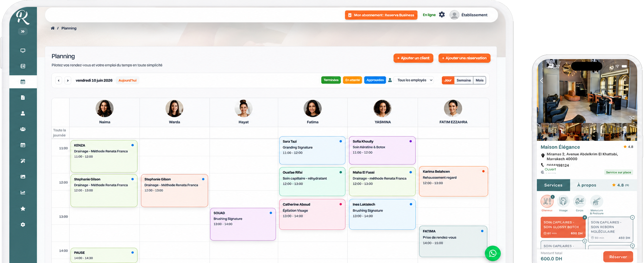Click FATIM EZZAHRA's employee avatar
The image size is (644, 263).
453,109
